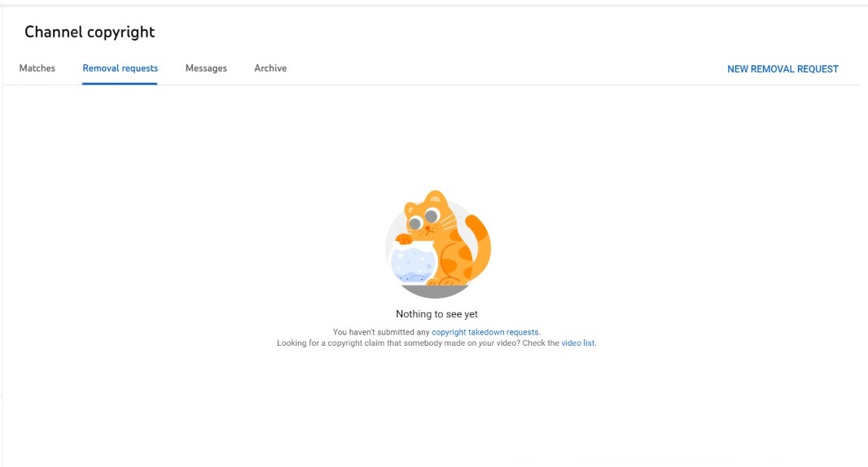Click the cat with fishbowl illustration
The image size is (868, 467).
437,244
